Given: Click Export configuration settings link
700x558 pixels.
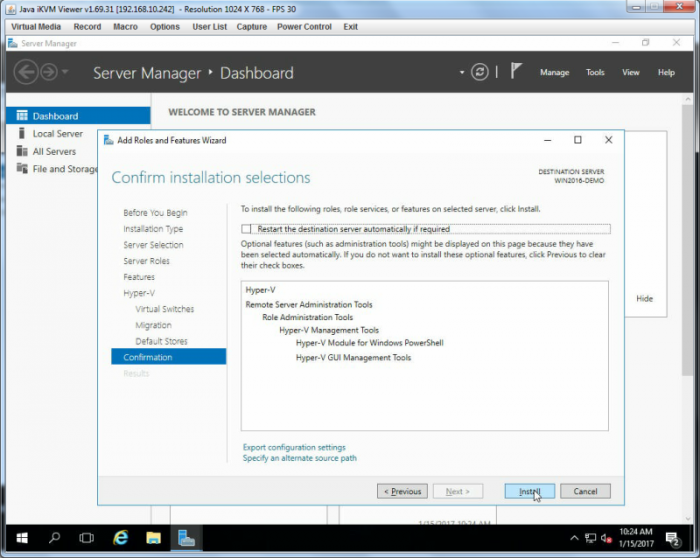Looking at the screenshot, I should point(294,447).
